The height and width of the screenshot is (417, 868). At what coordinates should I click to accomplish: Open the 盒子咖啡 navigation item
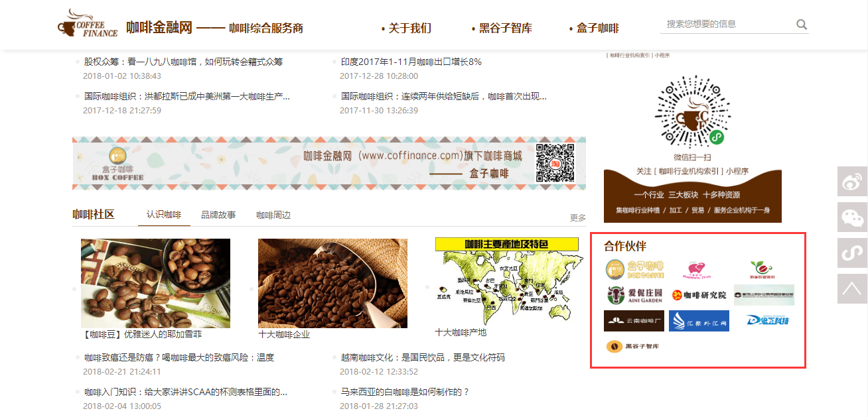pyautogui.click(x=594, y=28)
